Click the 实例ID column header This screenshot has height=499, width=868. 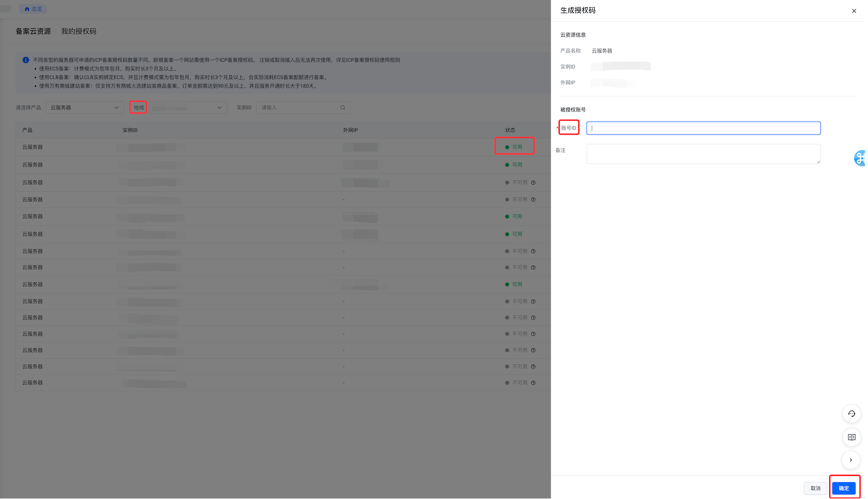point(130,130)
